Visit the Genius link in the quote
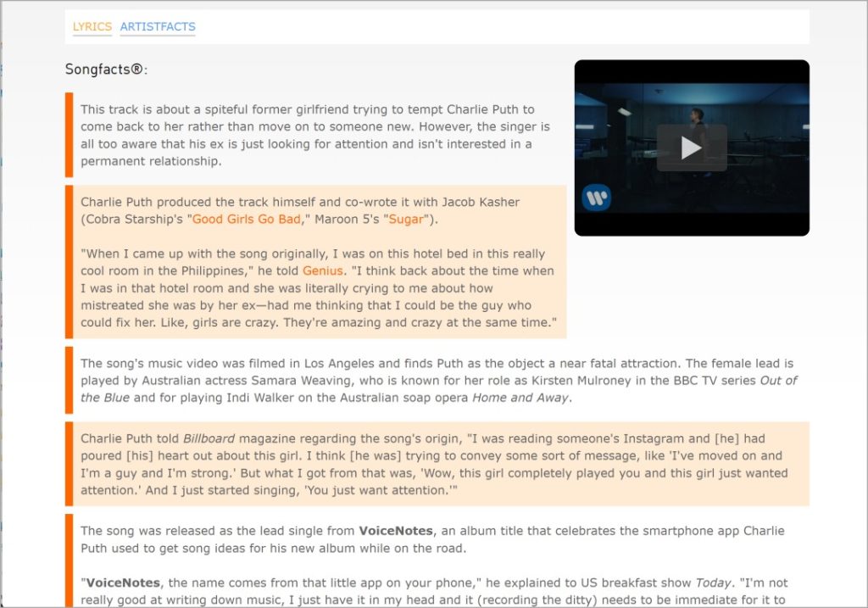Image resolution: width=868 pixels, height=608 pixels. tap(323, 271)
